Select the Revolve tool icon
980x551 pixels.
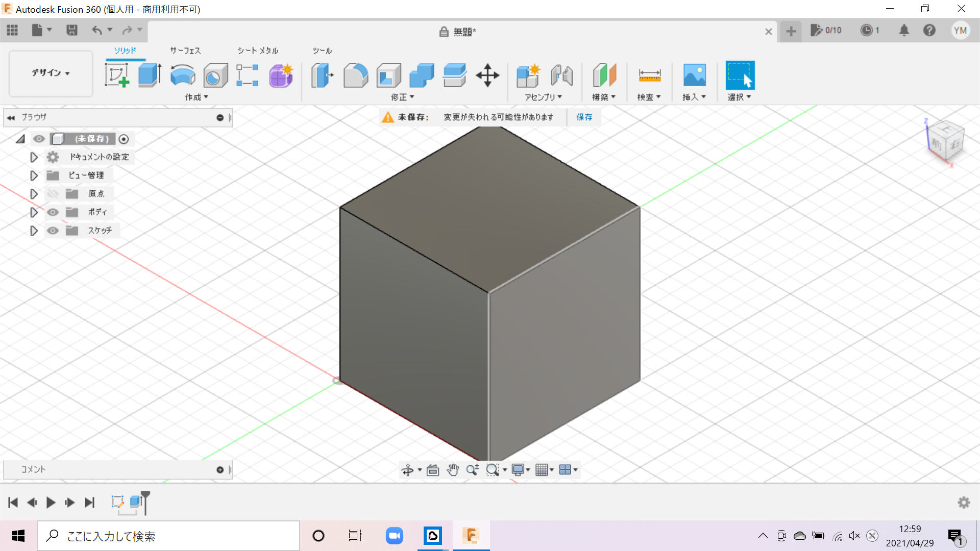coord(182,75)
